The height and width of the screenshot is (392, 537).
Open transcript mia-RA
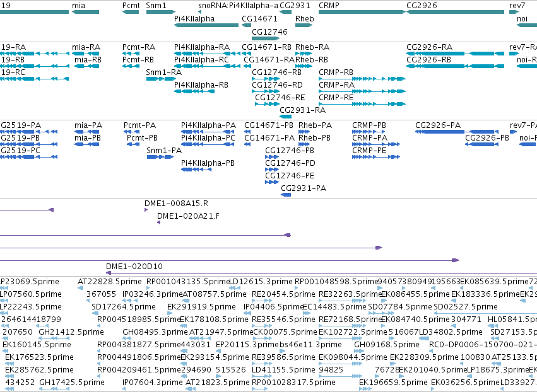tap(85, 54)
